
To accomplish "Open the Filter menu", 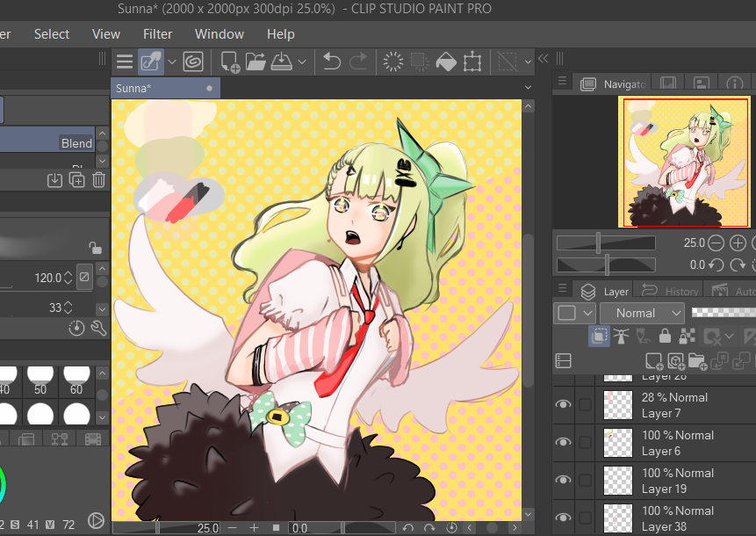I will click(158, 34).
